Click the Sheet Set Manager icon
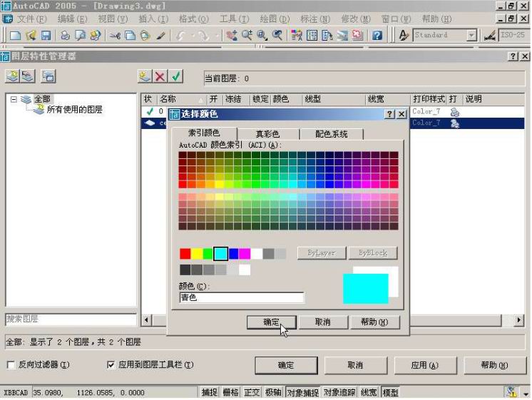Viewport: 532px width, 400px height. click(342, 35)
